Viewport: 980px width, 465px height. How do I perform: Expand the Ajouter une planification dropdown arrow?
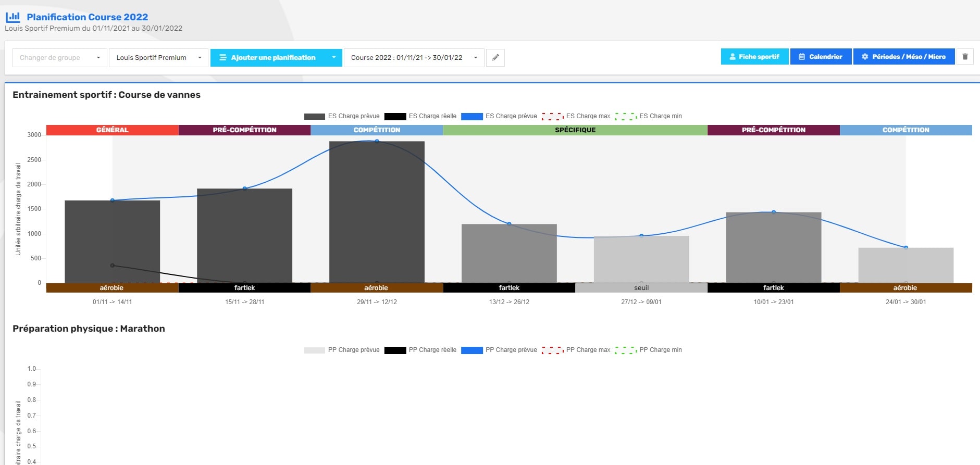pyautogui.click(x=333, y=57)
